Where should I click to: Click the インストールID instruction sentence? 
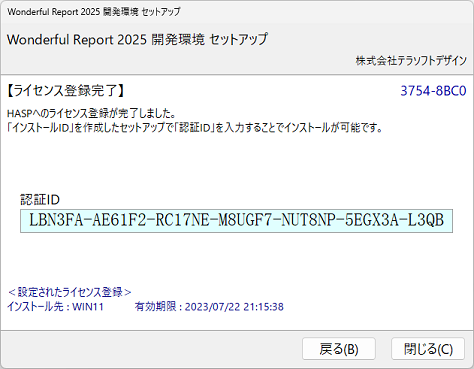click(x=195, y=127)
